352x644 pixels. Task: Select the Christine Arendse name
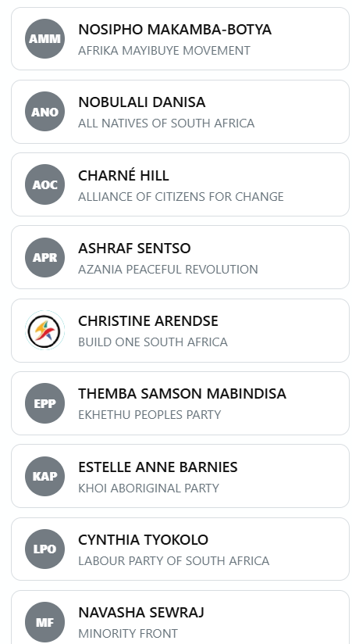(148, 320)
